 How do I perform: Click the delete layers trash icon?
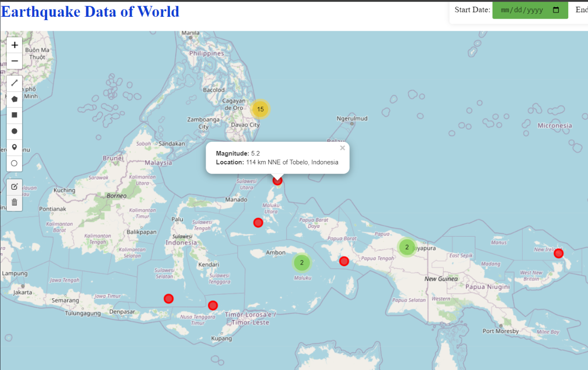coord(14,202)
